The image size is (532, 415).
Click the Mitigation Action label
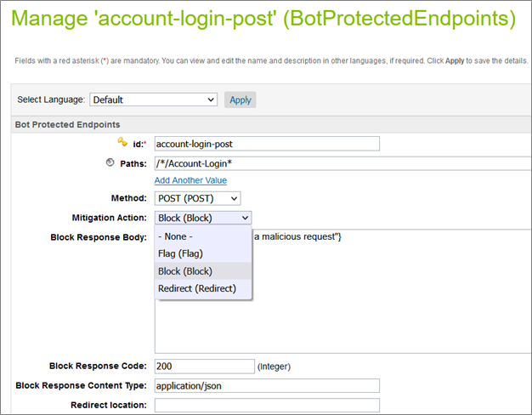110,218
